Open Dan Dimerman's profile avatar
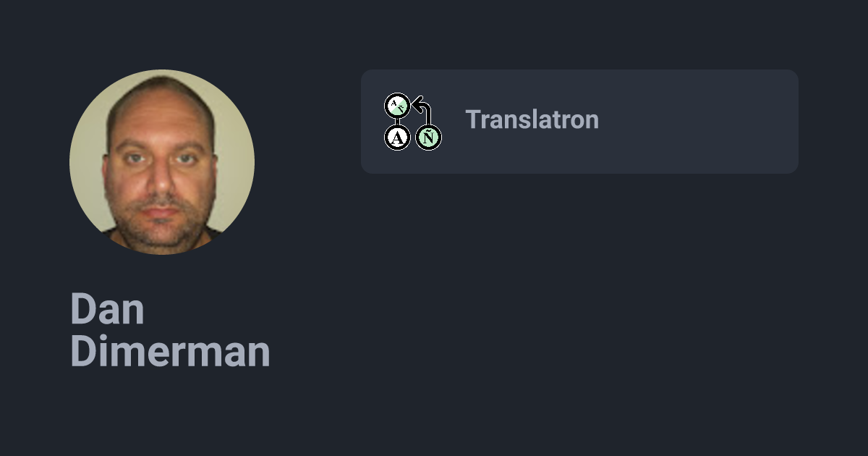This screenshot has height=456, width=868. pos(162,162)
